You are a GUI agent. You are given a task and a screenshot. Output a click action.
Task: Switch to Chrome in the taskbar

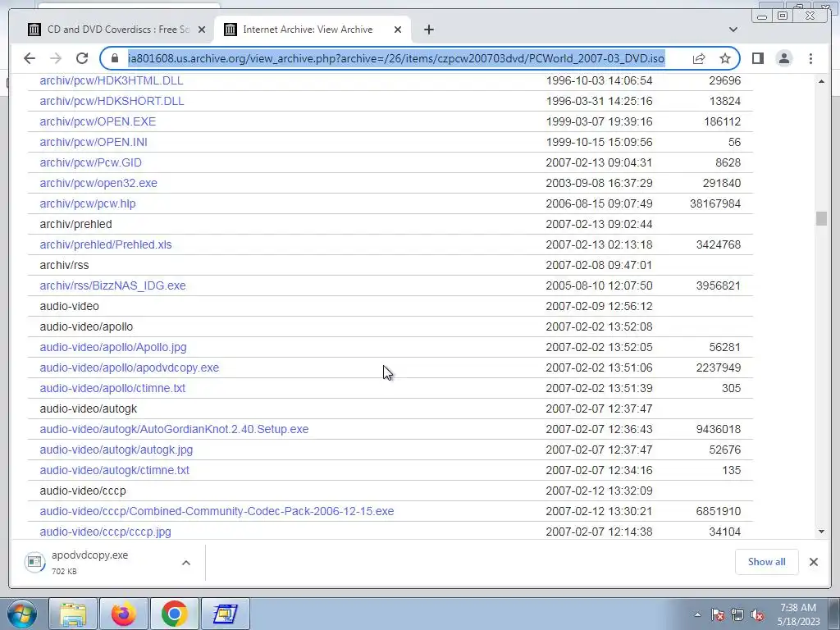(174, 614)
